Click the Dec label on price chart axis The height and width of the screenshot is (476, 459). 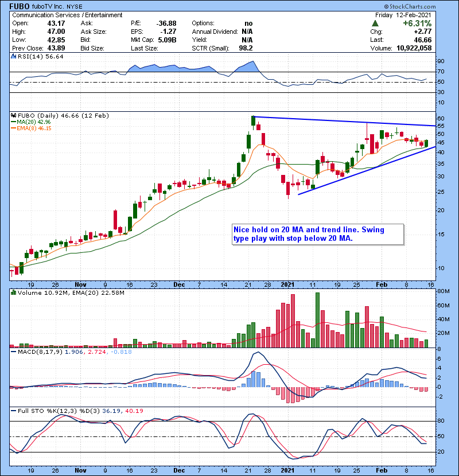[x=179, y=284]
